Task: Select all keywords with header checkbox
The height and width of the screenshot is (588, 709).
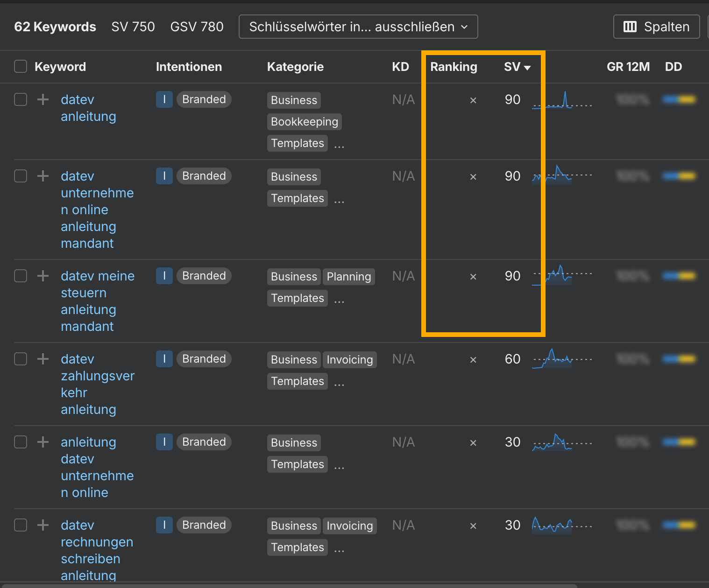Action: 21,66
